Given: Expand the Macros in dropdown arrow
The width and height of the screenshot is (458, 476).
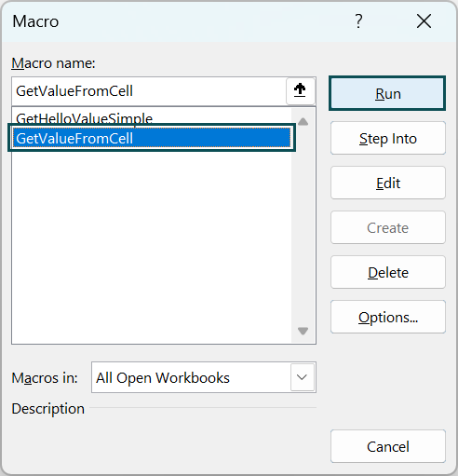Looking at the screenshot, I should coord(302,377).
